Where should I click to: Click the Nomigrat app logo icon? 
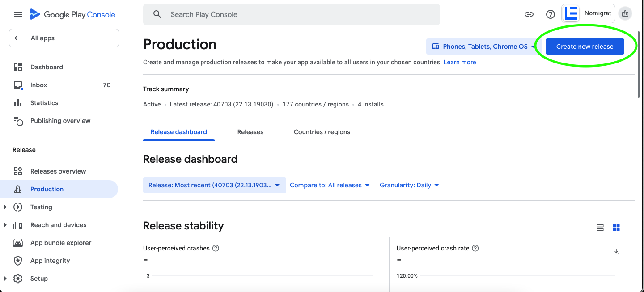[x=572, y=13]
